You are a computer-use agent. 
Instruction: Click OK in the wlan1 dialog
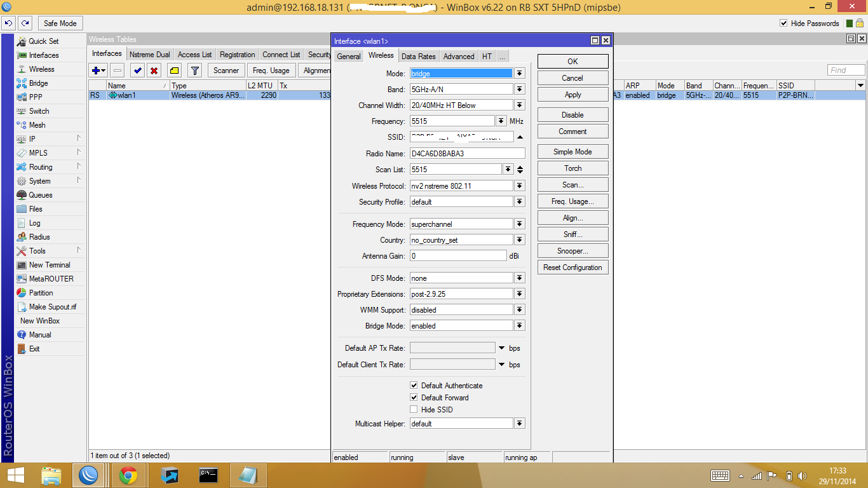click(x=573, y=62)
